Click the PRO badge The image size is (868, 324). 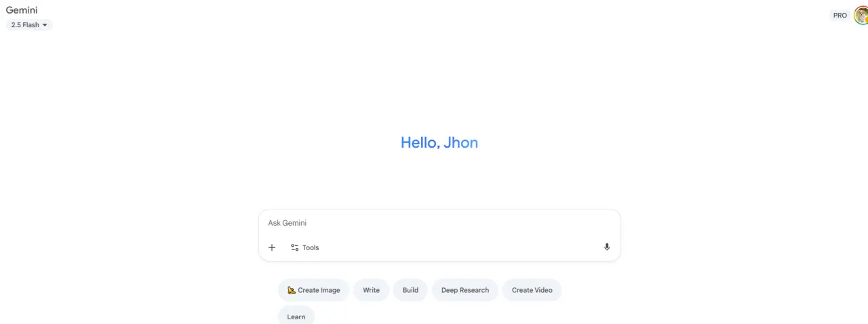(840, 15)
